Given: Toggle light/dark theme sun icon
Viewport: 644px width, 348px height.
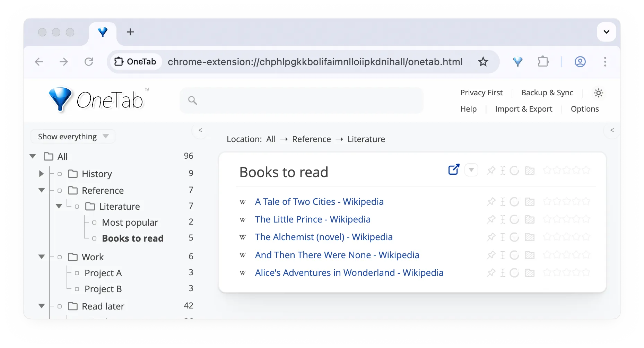Looking at the screenshot, I should coord(598,93).
